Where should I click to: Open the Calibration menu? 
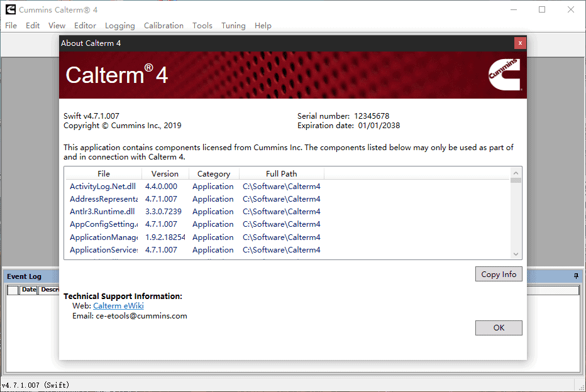163,25
